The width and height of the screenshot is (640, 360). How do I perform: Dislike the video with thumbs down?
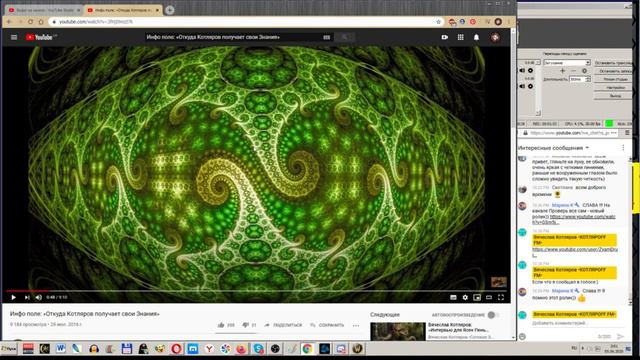pyautogui.click(x=245, y=325)
